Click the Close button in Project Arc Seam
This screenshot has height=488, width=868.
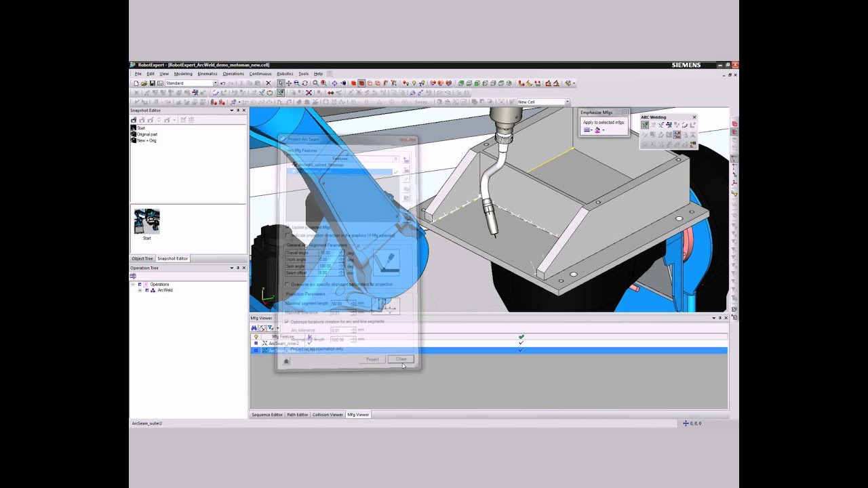tap(401, 359)
